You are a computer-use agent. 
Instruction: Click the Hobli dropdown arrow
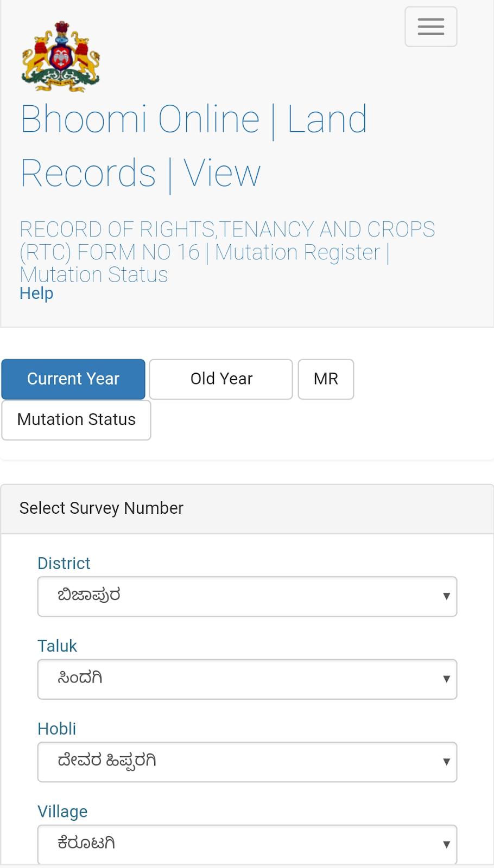click(446, 762)
